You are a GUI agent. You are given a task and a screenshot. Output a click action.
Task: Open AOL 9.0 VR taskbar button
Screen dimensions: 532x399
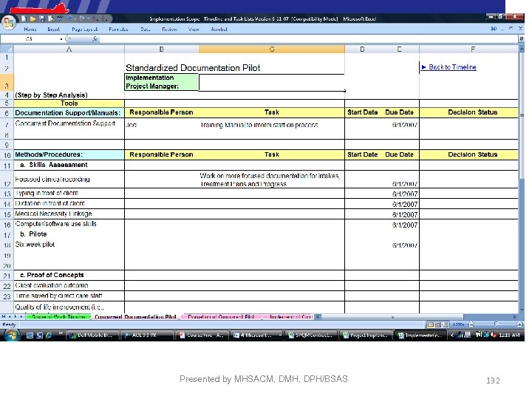[147, 335]
